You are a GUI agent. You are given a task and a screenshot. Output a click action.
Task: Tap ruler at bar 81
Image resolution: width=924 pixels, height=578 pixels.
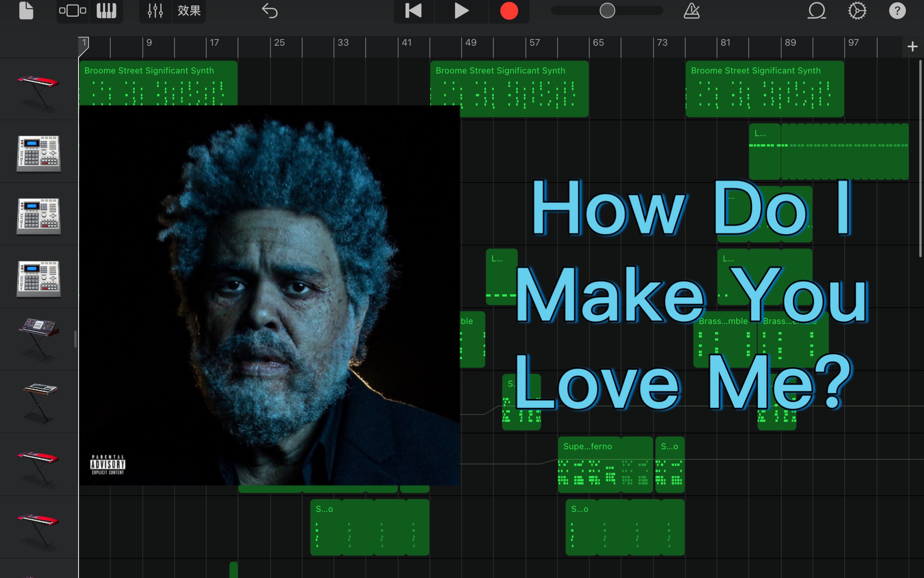click(725, 43)
